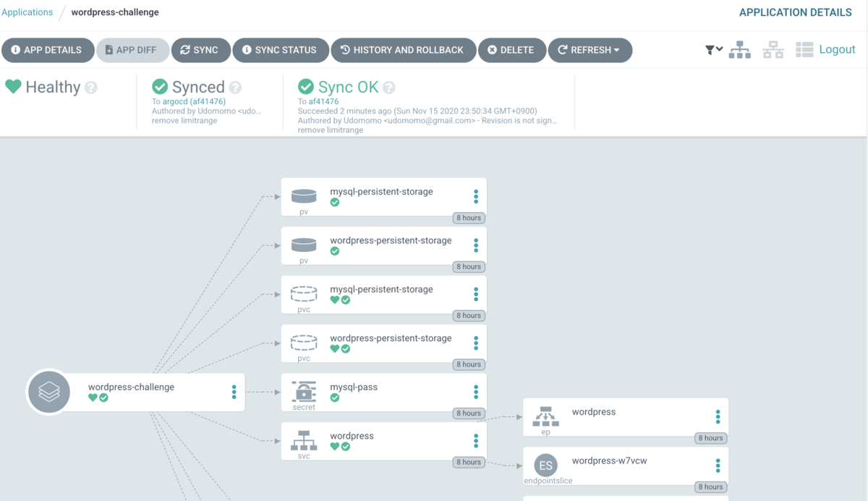Click 8 hours badge on mysql-pass node

click(469, 413)
